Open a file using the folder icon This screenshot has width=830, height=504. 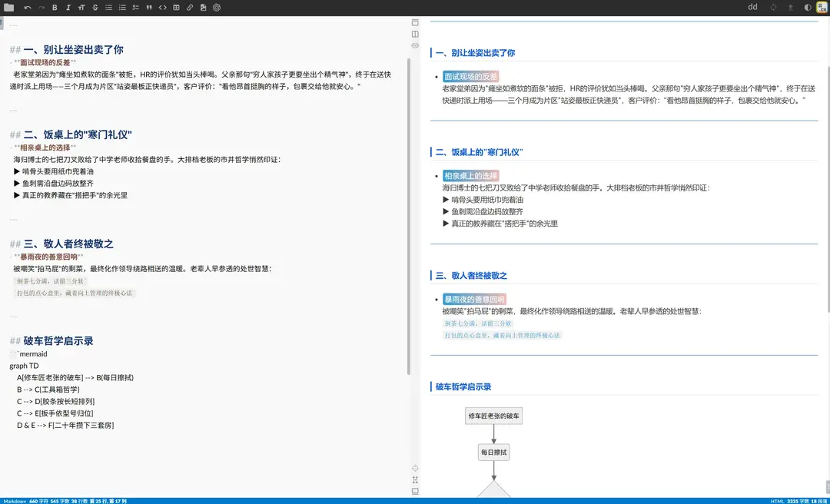click(9, 7)
